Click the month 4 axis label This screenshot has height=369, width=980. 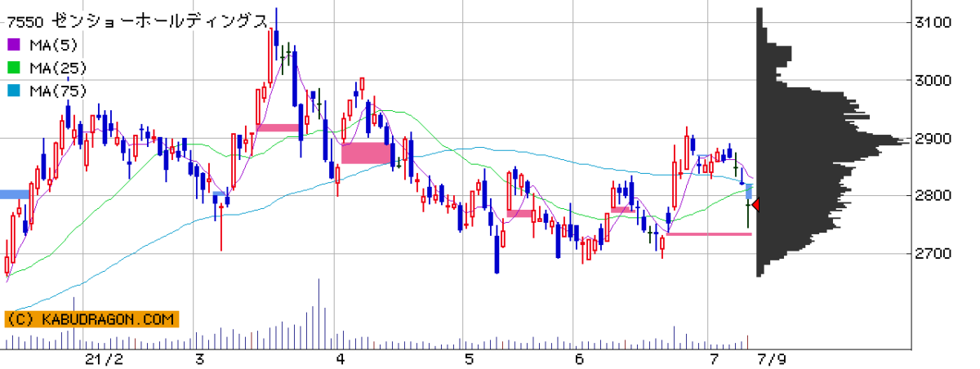click(340, 359)
